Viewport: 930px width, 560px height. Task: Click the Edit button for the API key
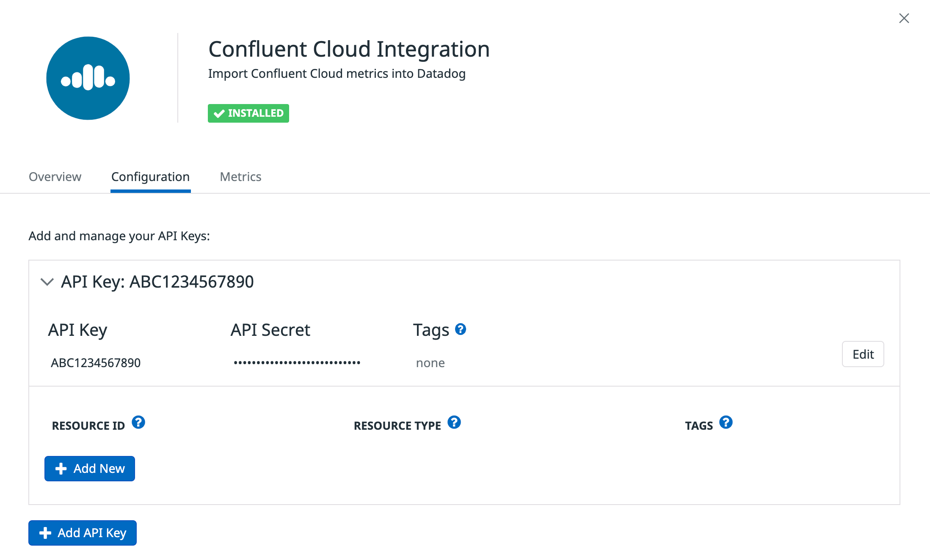863,354
